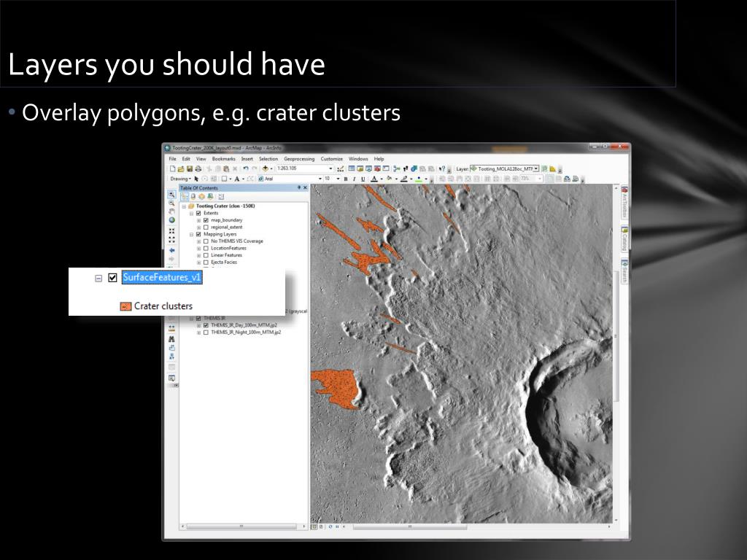Click List By Drawing Order icon
The height and width of the screenshot is (560, 747).
(x=185, y=197)
